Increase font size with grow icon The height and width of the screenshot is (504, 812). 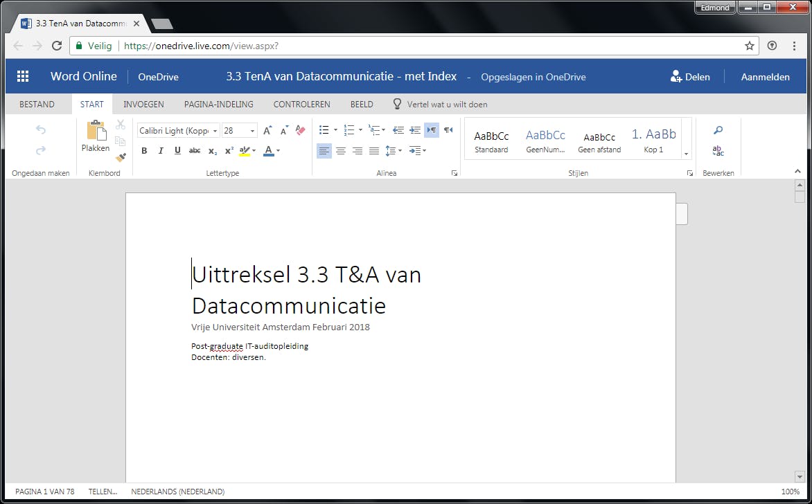click(267, 130)
